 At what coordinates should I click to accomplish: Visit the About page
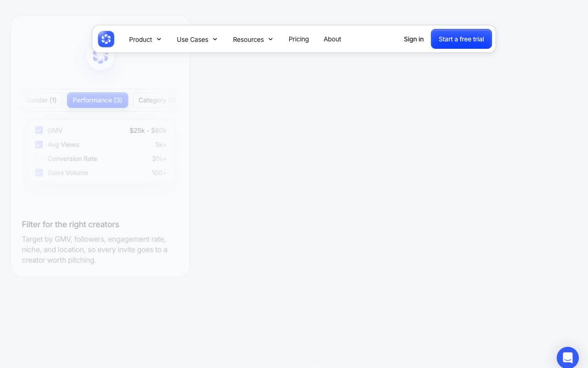[332, 39]
